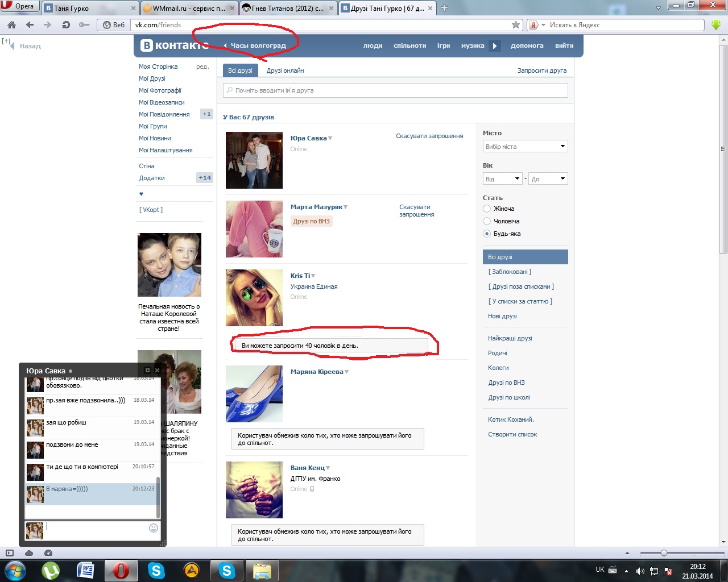The width and height of the screenshot is (728, 582).
Task: Open the green downloads arrow icon
Action: (x=716, y=25)
